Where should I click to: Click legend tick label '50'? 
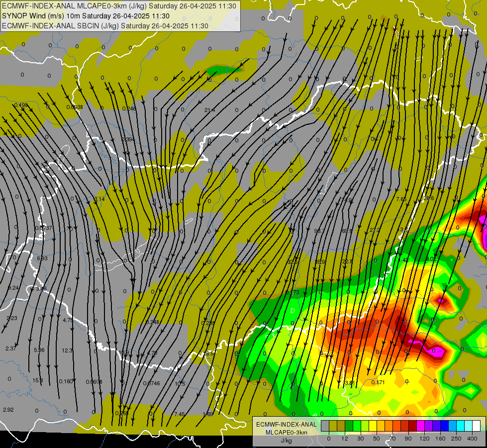point(377,439)
